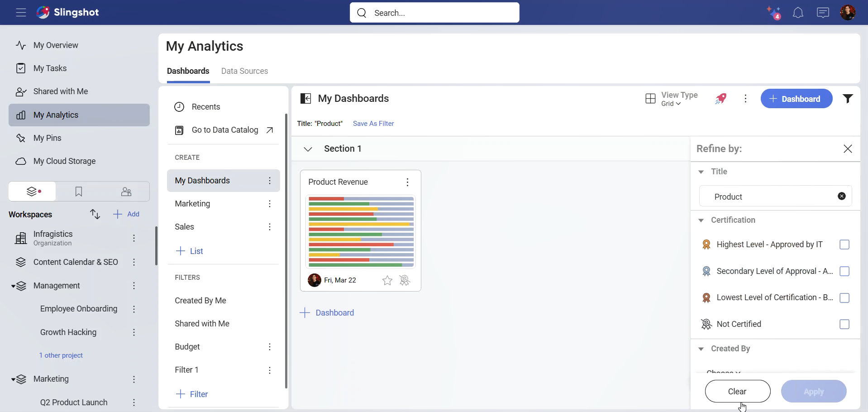Open My Dashboards overflow menu in toolbar
The image size is (868, 412).
pyautogui.click(x=745, y=99)
